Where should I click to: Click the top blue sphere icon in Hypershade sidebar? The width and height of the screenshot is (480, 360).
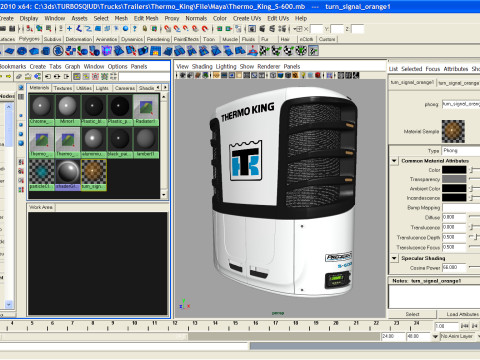[x=21, y=88]
